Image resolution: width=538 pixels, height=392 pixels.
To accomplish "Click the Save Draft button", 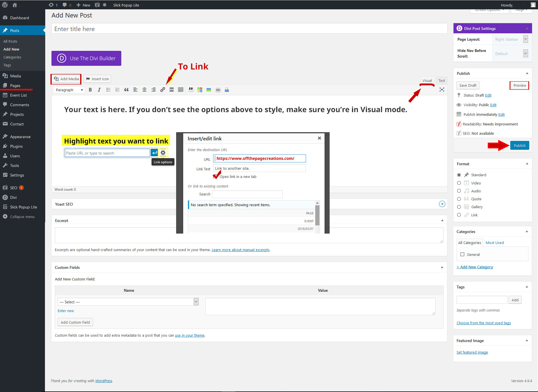I will click(x=468, y=85).
